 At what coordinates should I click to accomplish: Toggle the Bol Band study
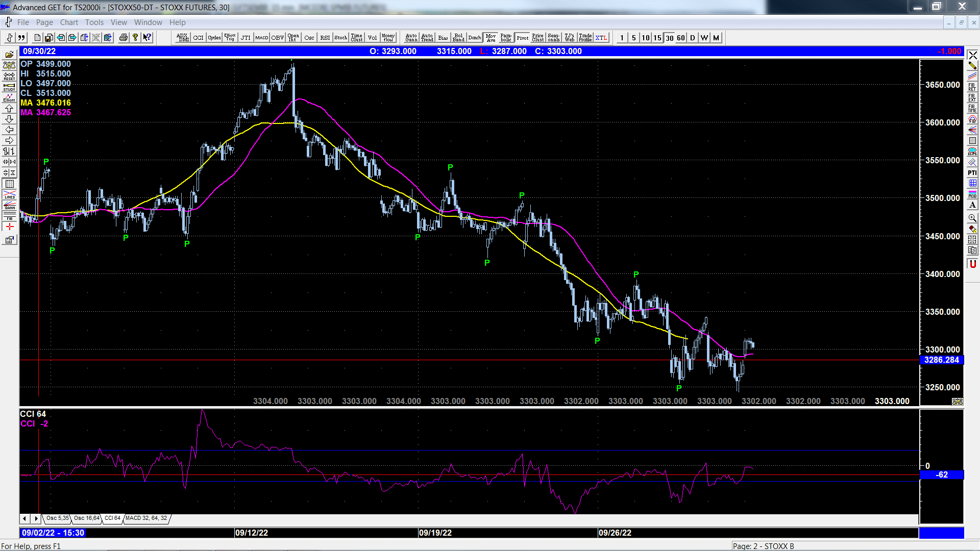[x=458, y=38]
